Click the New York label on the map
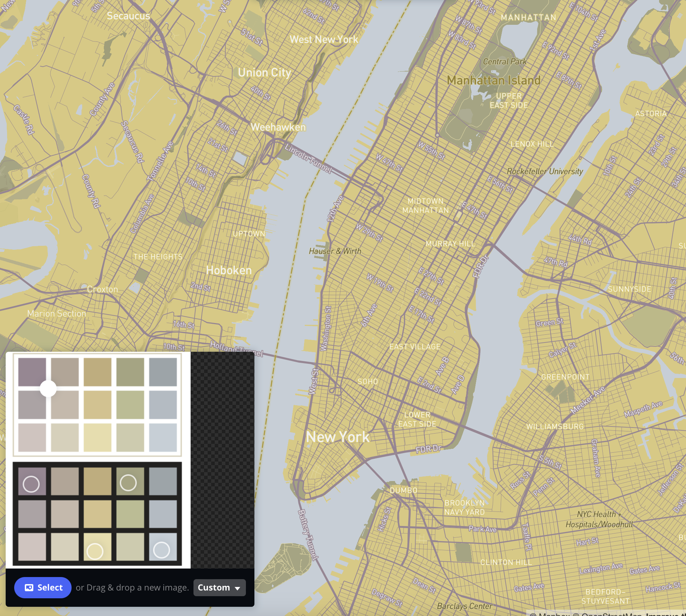686x616 pixels. point(337,436)
